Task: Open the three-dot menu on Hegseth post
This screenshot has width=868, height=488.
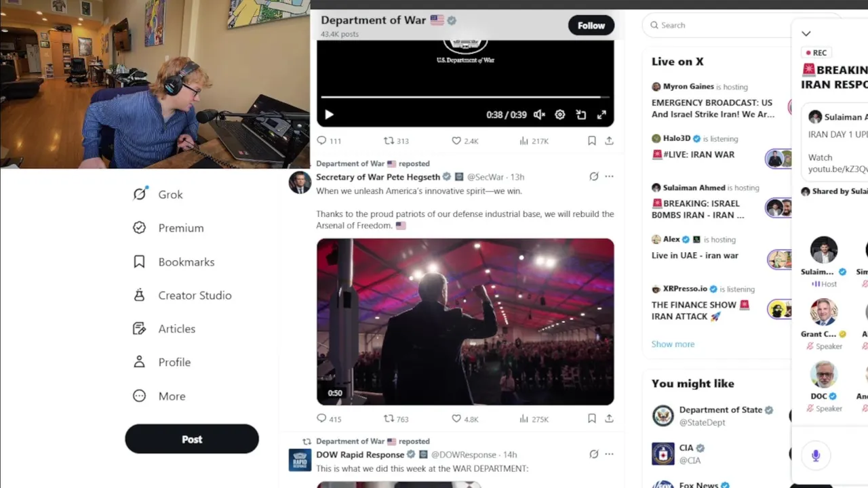Action: pyautogui.click(x=609, y=176)
